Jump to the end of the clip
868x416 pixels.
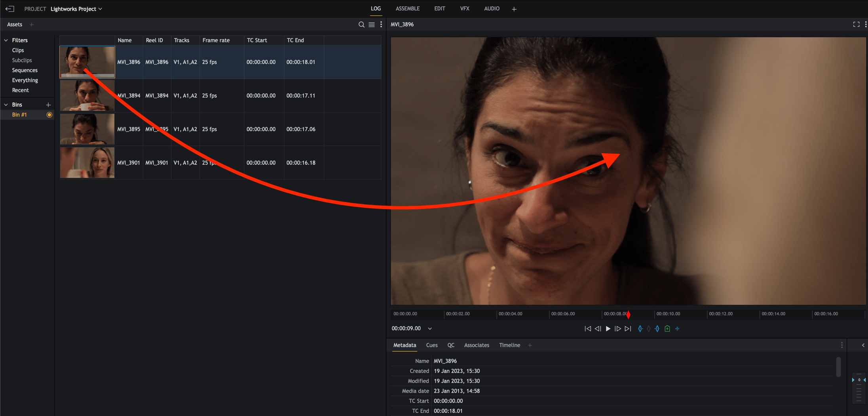628,329
